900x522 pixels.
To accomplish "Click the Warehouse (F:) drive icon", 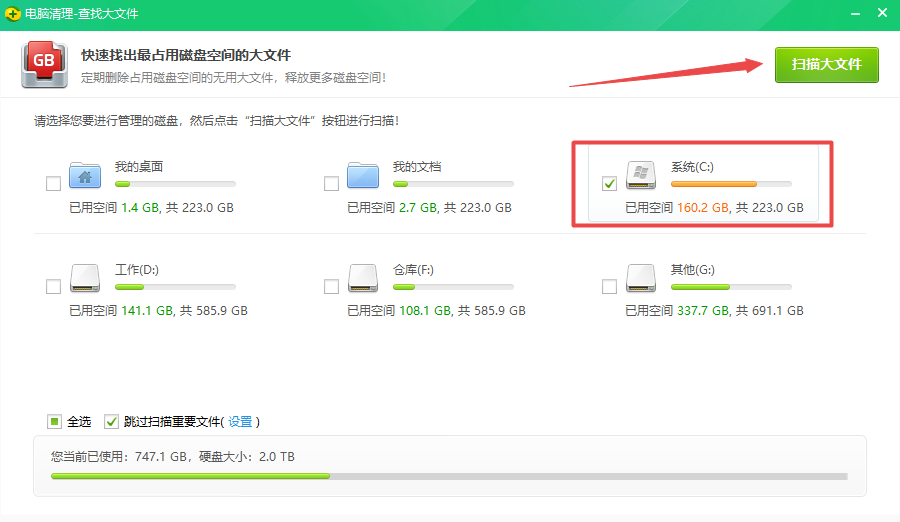I will [x=363, y=279].
